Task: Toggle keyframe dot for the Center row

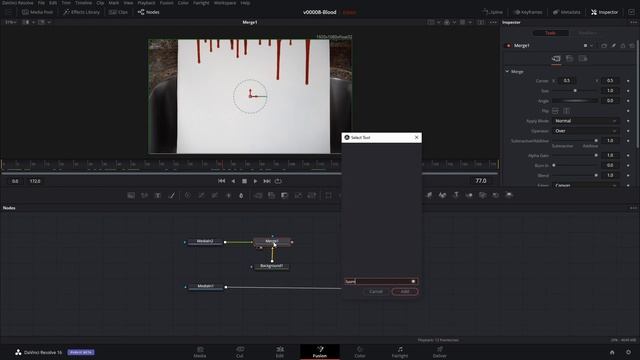Action: pos(628,81)
